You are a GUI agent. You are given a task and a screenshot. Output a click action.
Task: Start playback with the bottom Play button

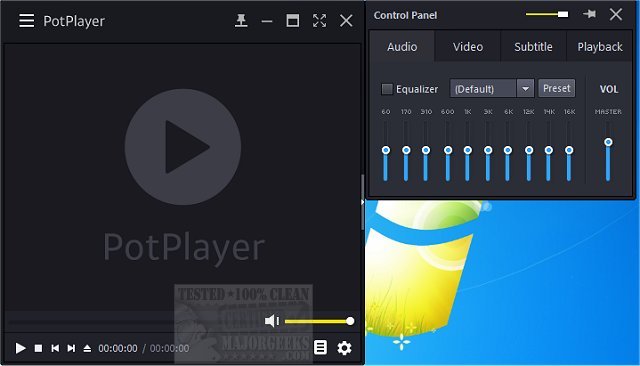point(20,348)
